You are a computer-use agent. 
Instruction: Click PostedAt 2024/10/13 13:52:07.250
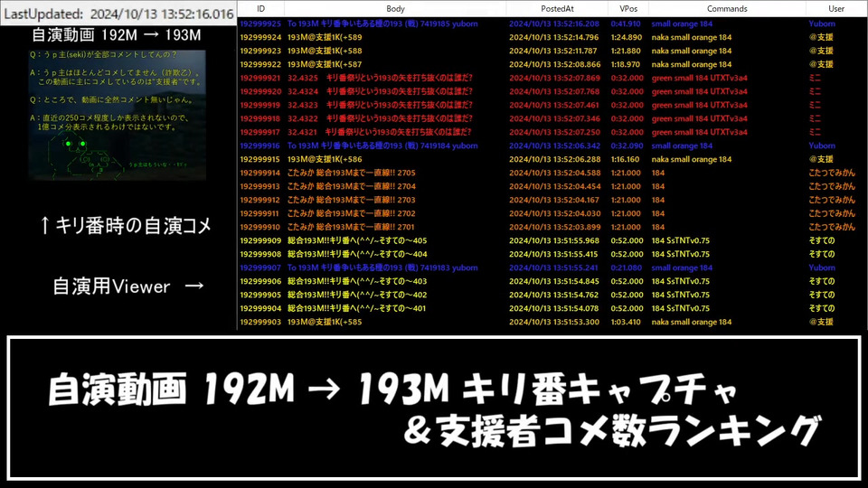(x=554, y=132)
